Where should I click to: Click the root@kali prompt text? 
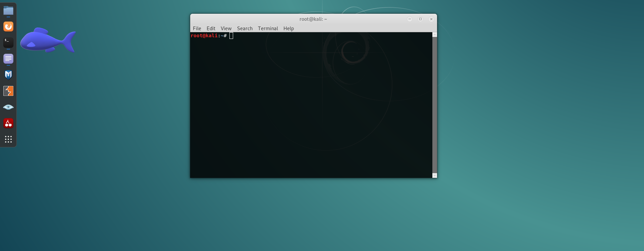pyautogui.click(x=209, y=36)
